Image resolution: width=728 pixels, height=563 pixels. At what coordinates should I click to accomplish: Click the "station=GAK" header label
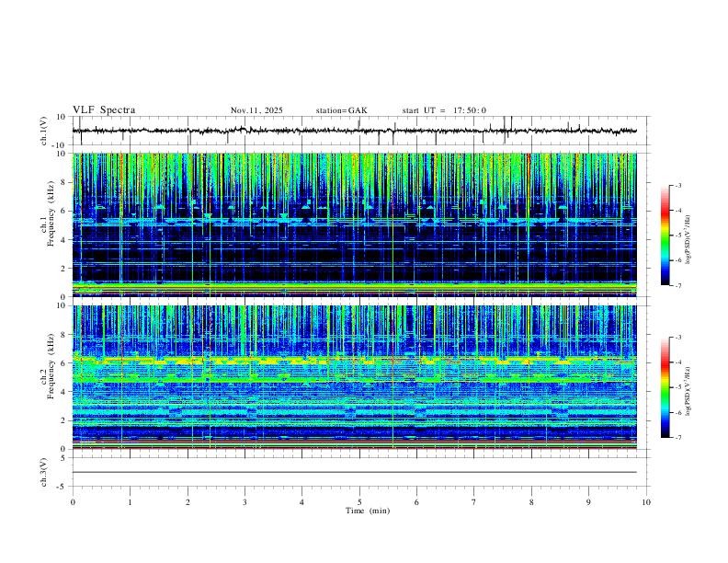click(x=341, y=110)
